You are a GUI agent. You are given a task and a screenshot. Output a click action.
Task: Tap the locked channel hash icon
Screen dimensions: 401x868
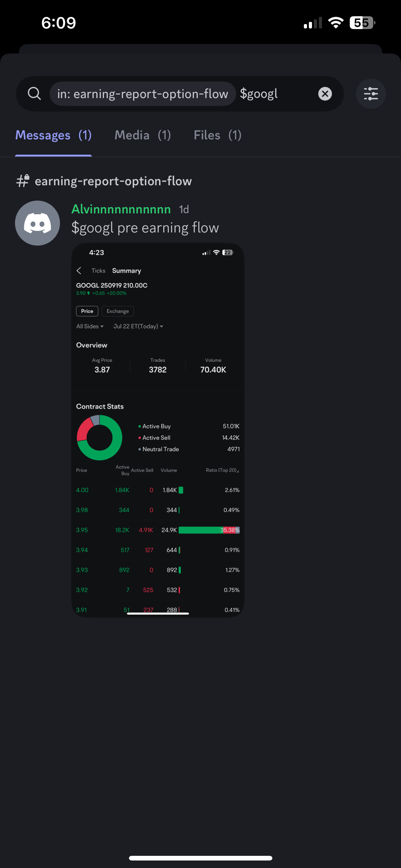tap(23, 181)
